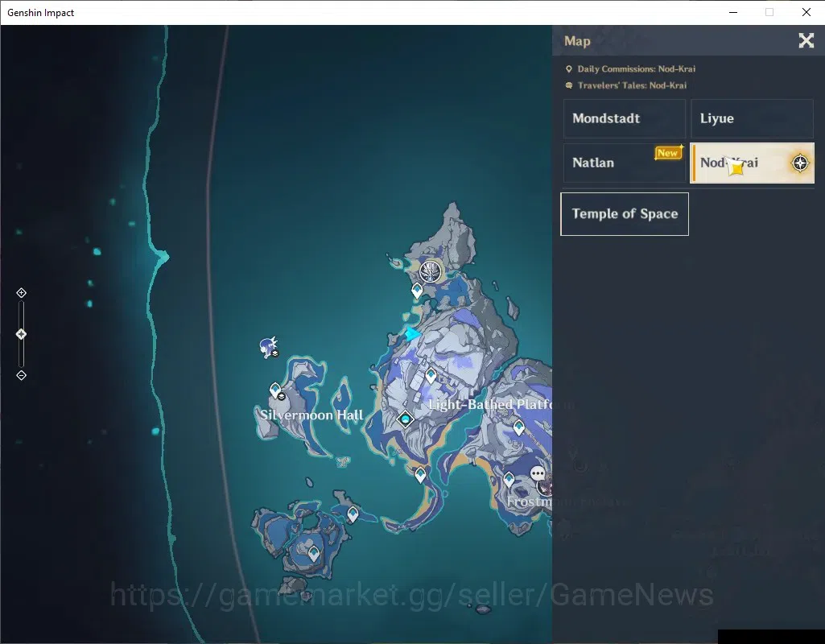The height and width of the screenshot is (644, 825).
Task: Click the New badge on Natlan
Action: click(668, 153)
